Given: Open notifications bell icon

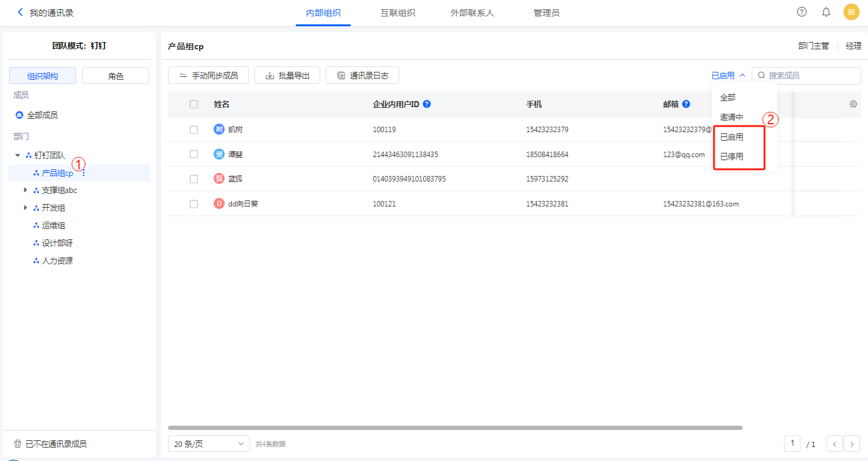Looking at the screenshot, I should pos(826,12).
